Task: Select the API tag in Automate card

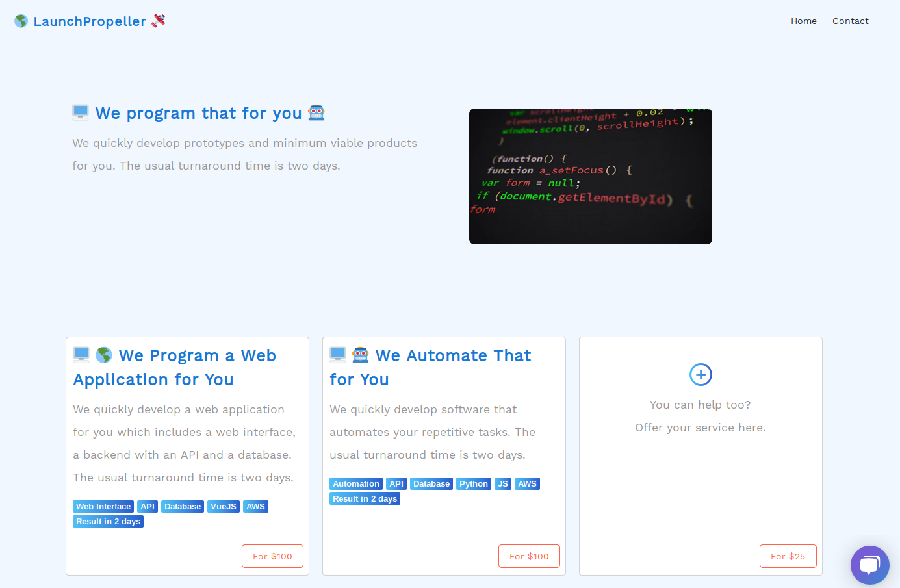Action: [396, 484]
